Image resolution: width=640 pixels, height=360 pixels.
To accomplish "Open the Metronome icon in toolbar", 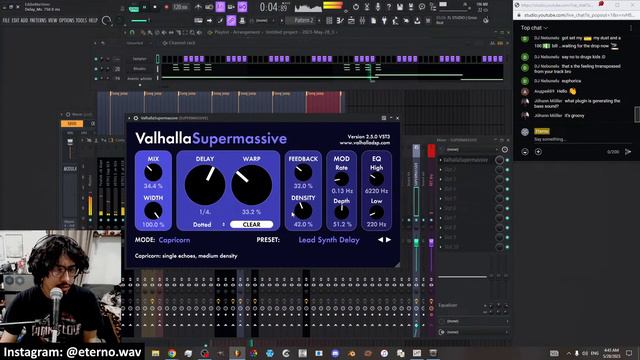I will [198, 7].
